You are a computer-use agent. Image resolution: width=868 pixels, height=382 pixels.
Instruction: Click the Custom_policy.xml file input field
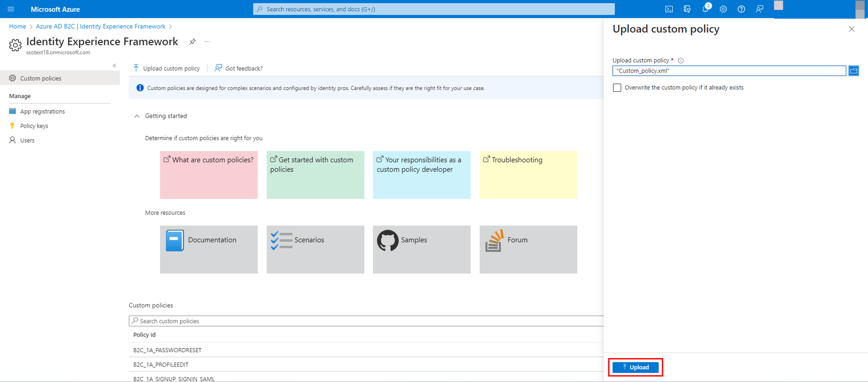point(729,71)
